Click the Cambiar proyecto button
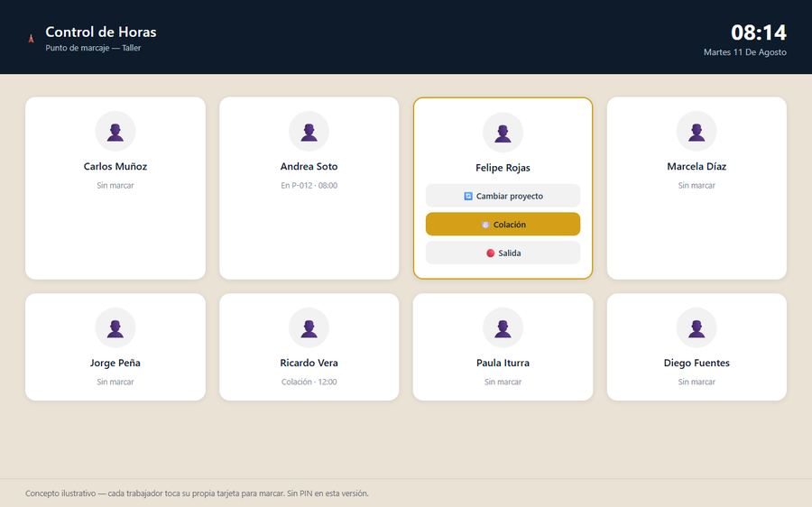 pyautogui.click(x=503, y=196)
